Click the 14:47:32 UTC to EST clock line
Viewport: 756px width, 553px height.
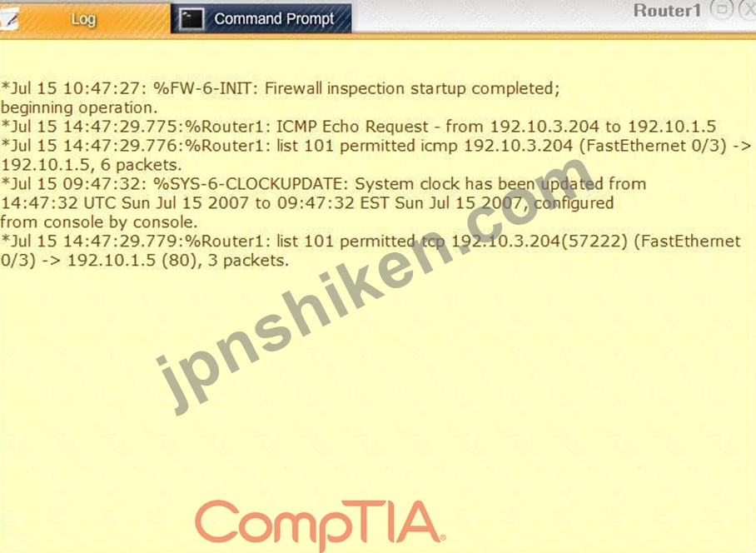coord(307,203)
